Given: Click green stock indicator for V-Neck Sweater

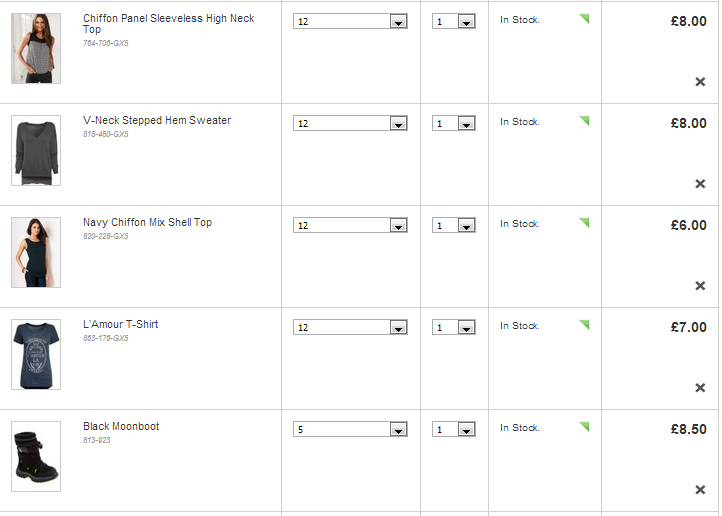Looking at the screenshot, I should click(x=584, y=121).
